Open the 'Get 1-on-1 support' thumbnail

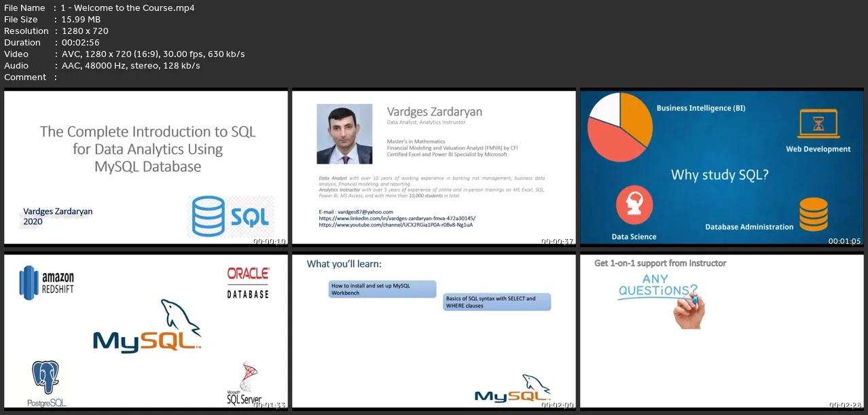tap(722, 331)
